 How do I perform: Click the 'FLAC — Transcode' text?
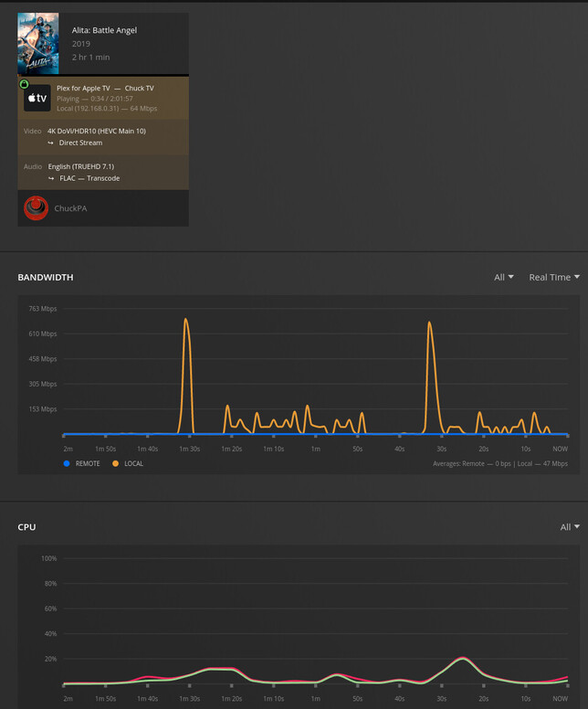89,178
